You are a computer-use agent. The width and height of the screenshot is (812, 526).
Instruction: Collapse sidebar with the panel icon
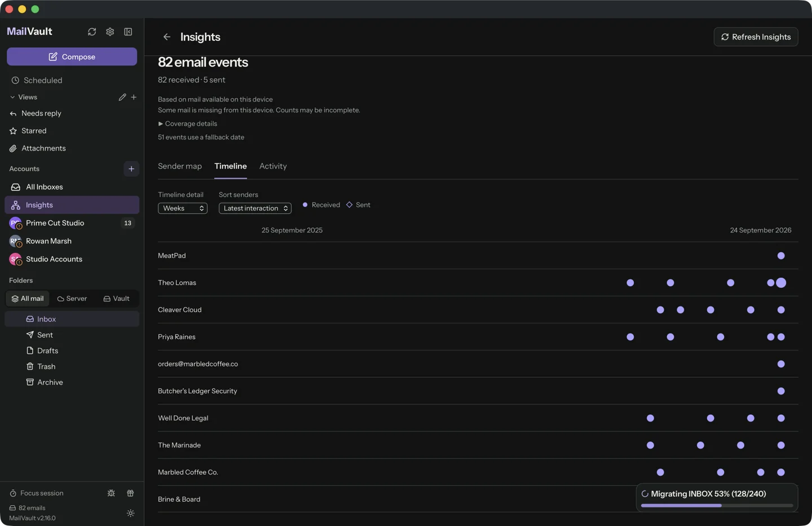click(x=128, y=32)
